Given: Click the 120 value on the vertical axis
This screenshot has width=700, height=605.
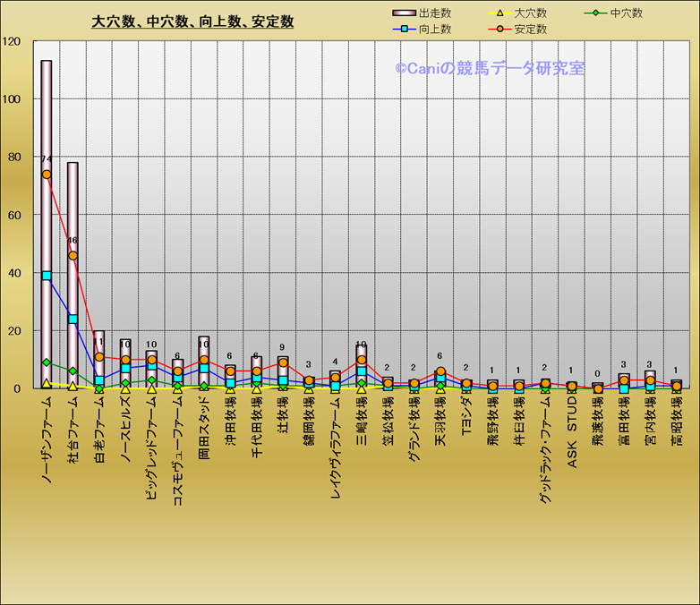Looking at the screenshot, I should [x=13, y=41].
